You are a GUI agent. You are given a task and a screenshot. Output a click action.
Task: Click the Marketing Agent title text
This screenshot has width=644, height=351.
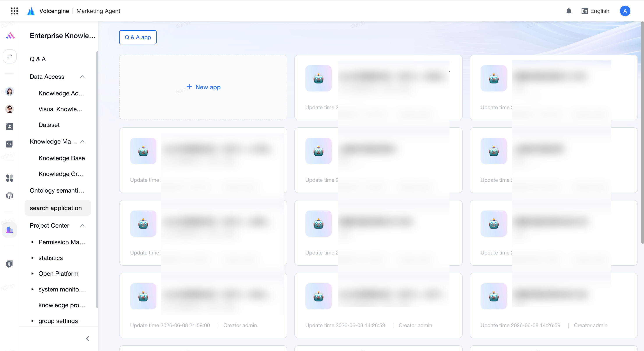tap(98, 11)
